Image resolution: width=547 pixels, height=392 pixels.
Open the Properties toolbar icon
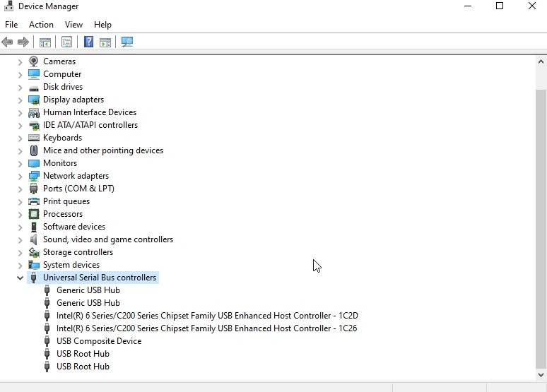click(x=66, y=42)
